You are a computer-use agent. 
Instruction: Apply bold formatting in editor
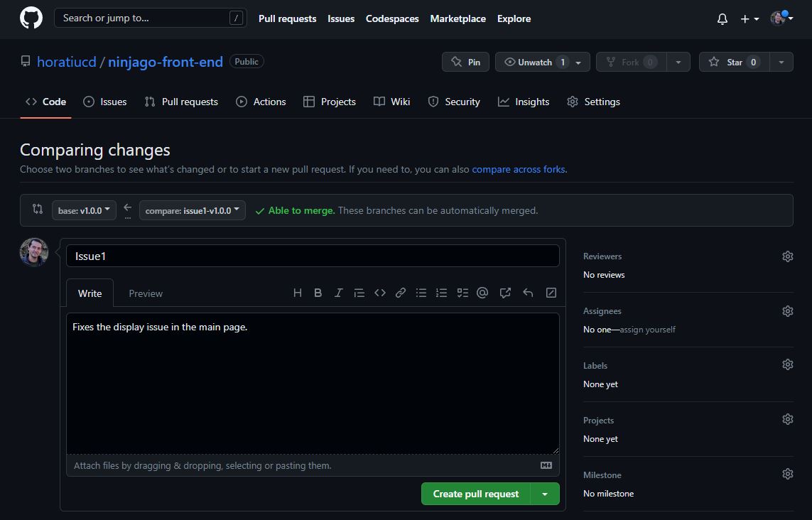(x=318, y=293)
